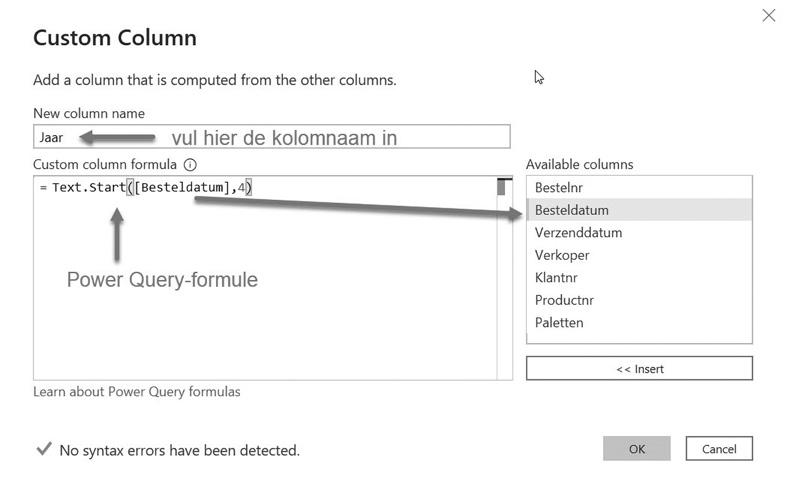Viewport: 787px width, 492px height.
Task: Close the Custom Column dialog
Action: 768,15
